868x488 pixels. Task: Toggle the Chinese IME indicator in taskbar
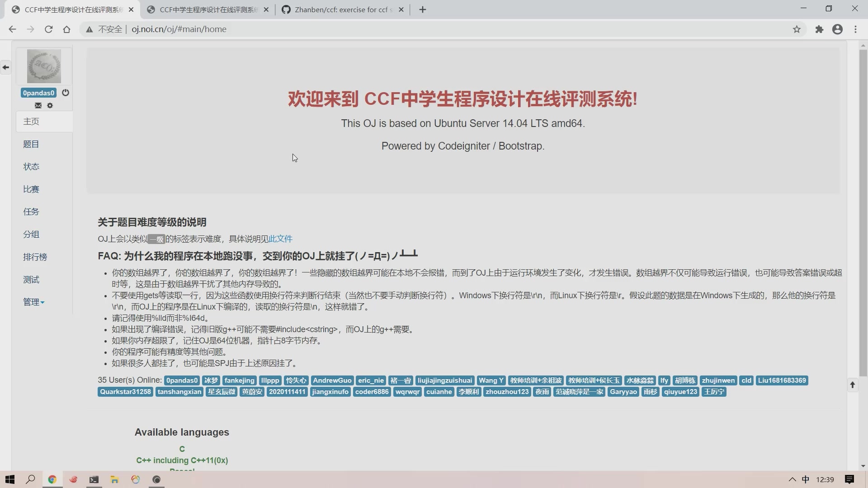(806, 480)
